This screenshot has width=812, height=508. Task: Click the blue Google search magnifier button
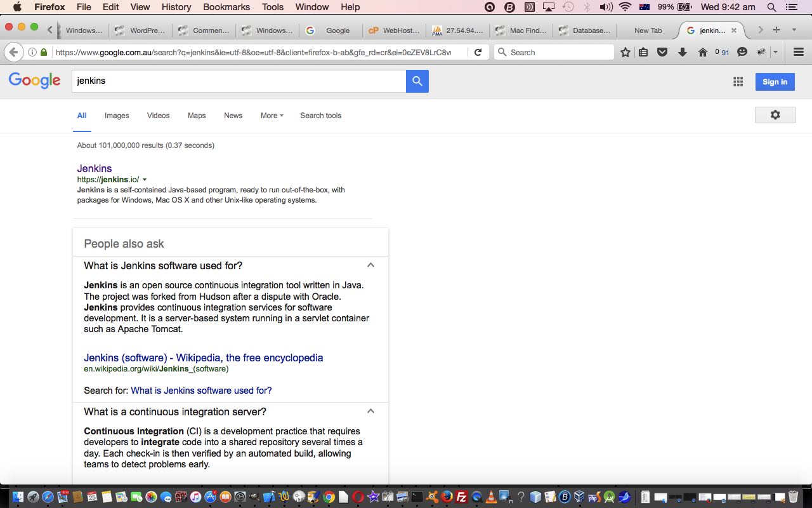click(417, 81)
